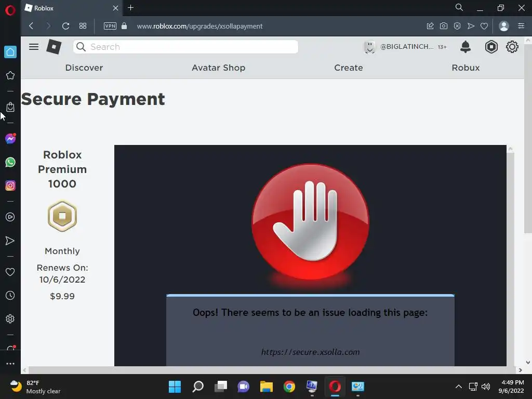Go to the Robux tab
This screenshot has height=399, width=532.
click(x=465, y=68)
